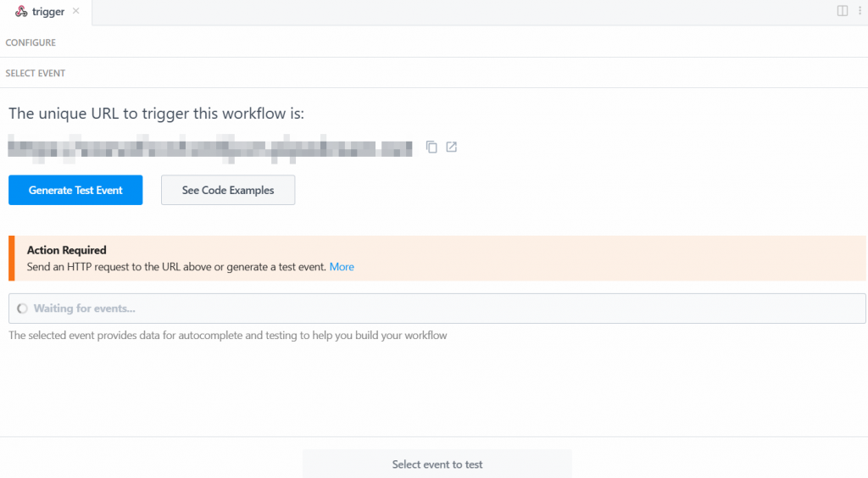Viewport: 868px width, 478px height.
Task: Close the trigger tab
Action: [75, 12]
